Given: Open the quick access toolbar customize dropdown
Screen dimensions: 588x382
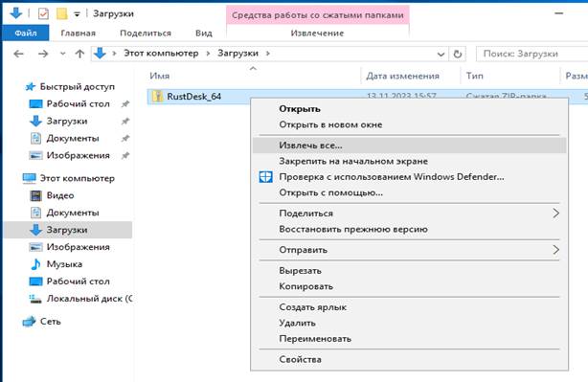Looking at the screenshot, I should coord(77,14).
